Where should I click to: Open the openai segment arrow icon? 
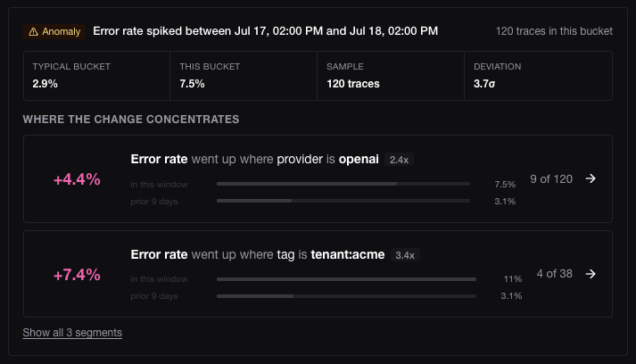click(591, 178)
